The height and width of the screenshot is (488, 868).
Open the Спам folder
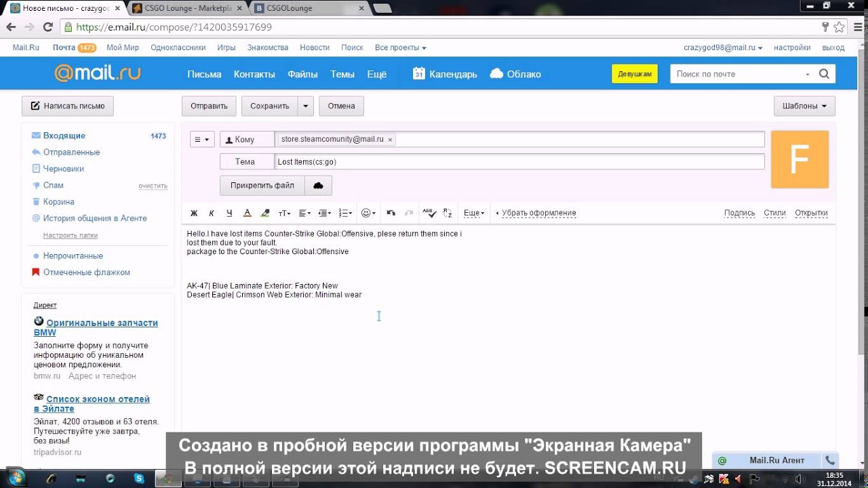(x=54, y=185)
